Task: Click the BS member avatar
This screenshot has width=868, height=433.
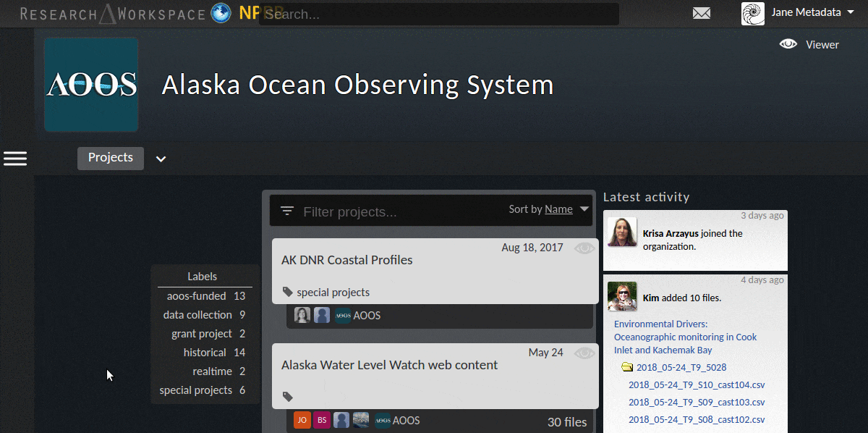Action: (x=322, y=420)
